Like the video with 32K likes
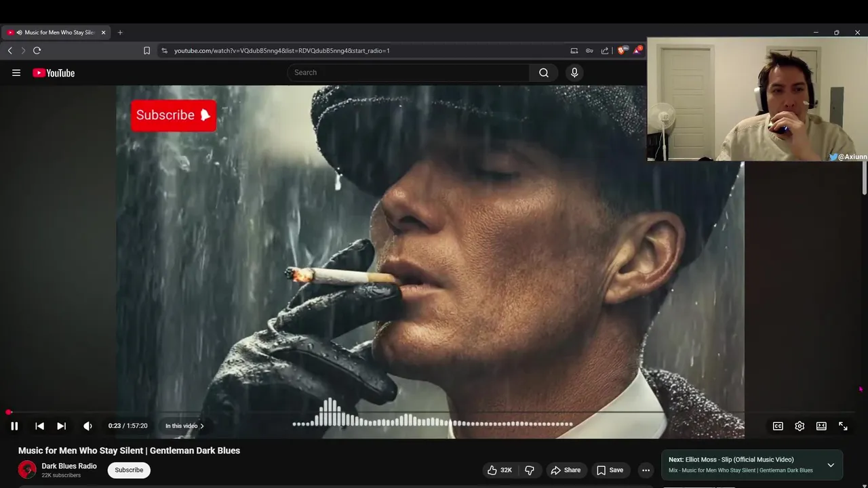The width and height of the screenshot is (868, 488). (500, 470)
